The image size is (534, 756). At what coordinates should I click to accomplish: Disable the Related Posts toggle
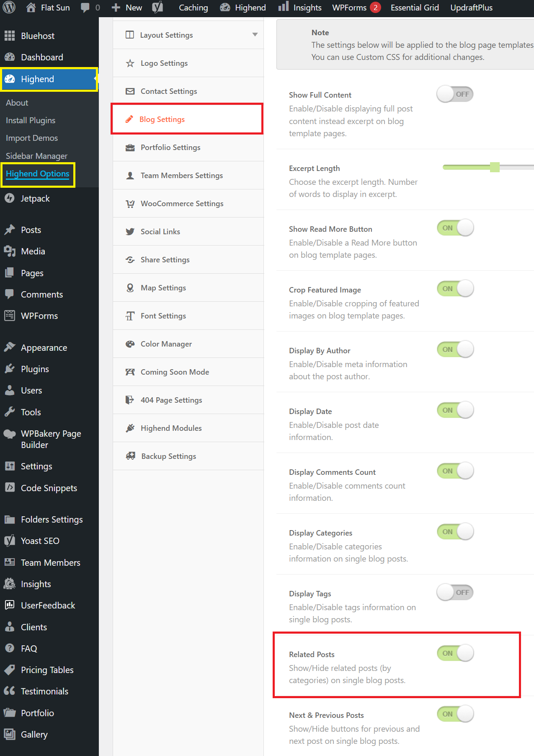point(455,653)
